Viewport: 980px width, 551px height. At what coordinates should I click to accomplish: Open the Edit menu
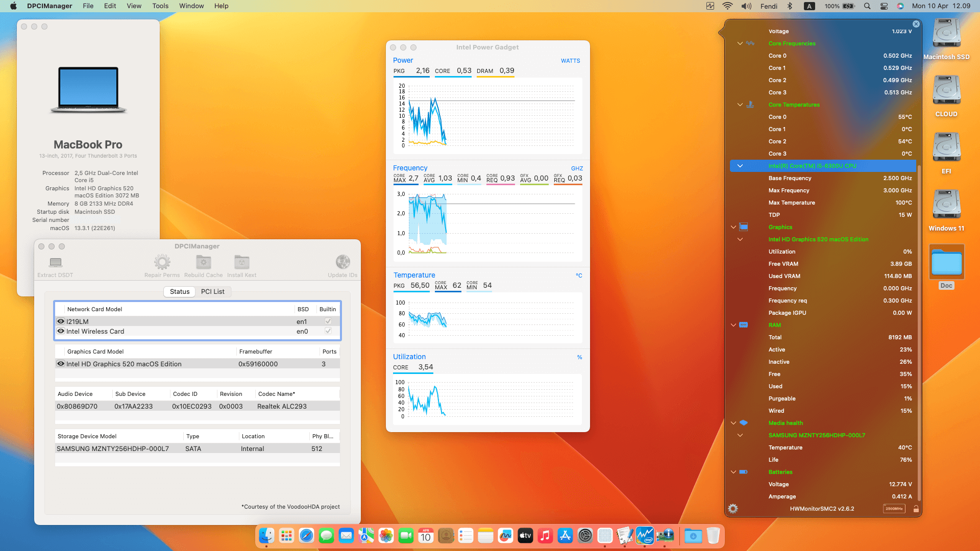pos(110,6)
